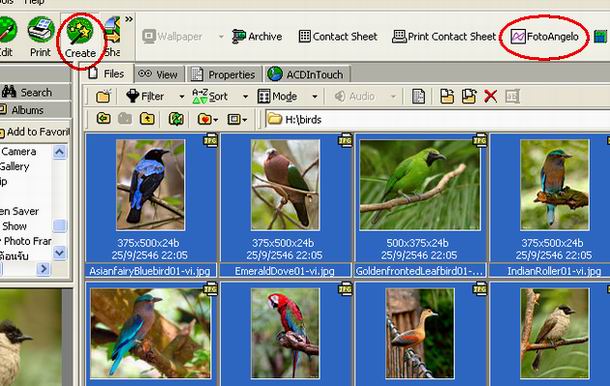The image size is (610, 386).
Task: Select Camera in the side list
Action: coord(18,151)
